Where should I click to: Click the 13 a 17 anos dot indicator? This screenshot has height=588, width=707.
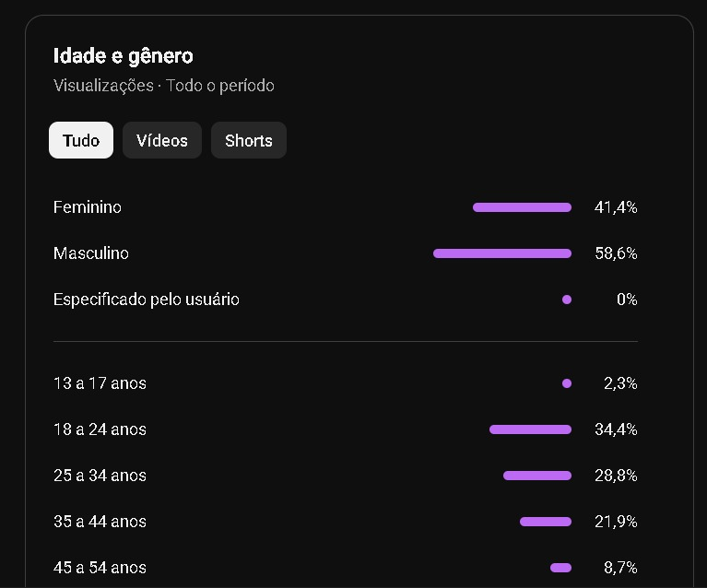click(567, 383)
